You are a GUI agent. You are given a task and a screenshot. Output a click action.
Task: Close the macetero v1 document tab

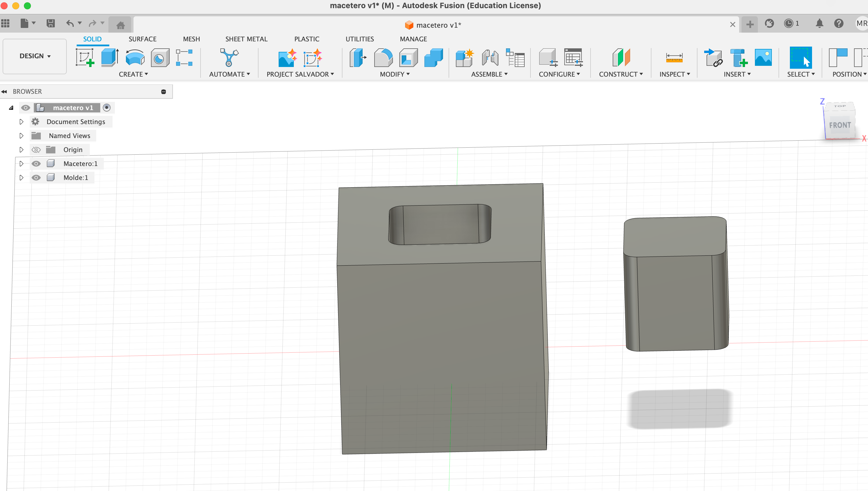733,25
